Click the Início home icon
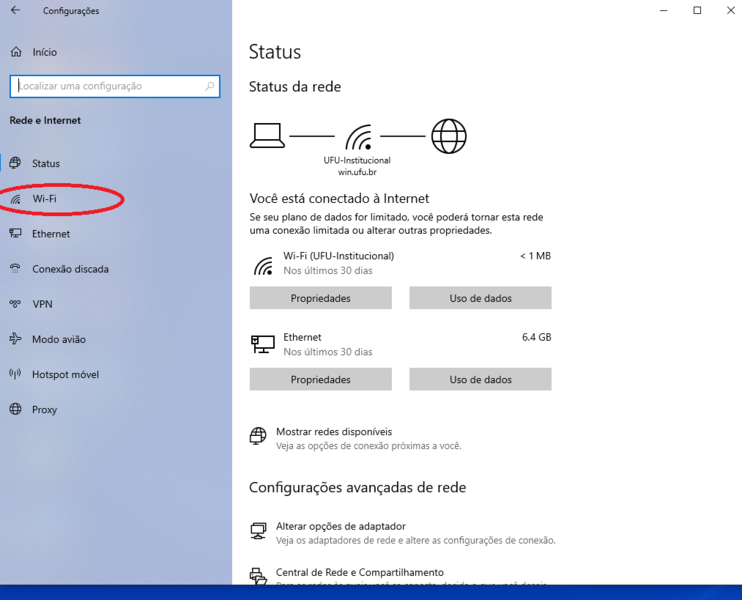742x600 pixels. pos(16,52)
